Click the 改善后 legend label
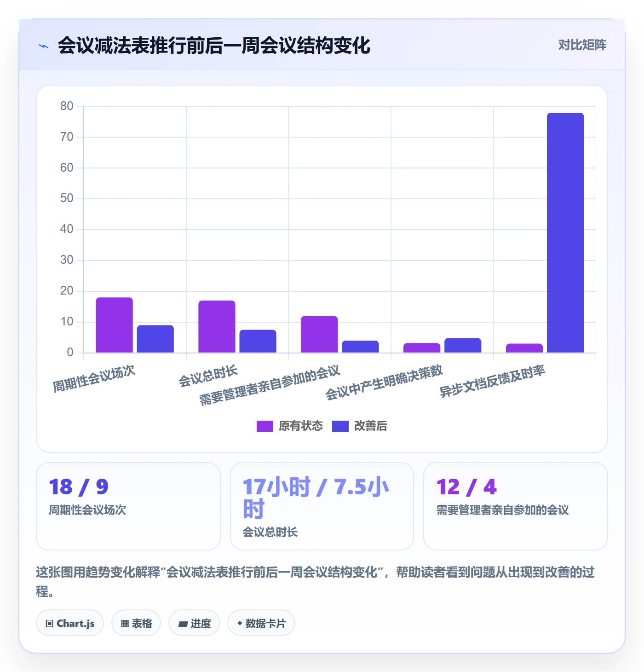 (370, 426)
